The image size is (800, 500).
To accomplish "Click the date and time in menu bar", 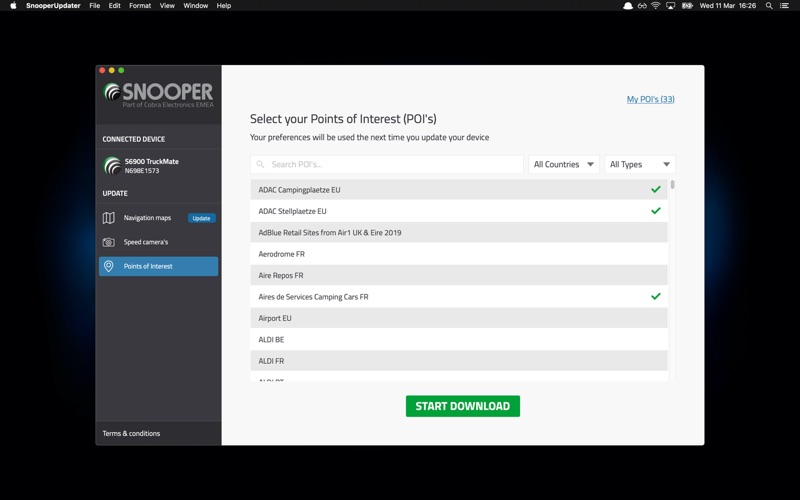I will pyautogui.click(x=728, y=6).
